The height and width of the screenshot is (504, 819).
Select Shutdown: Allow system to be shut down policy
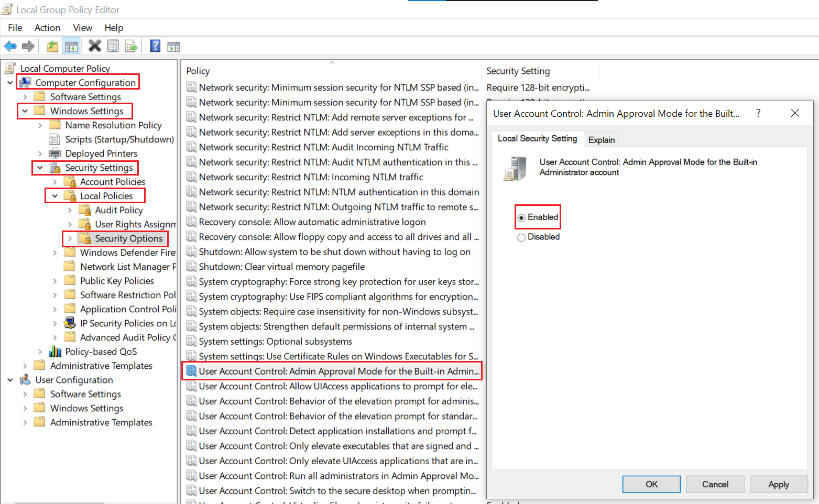click(x=334, y=252)
